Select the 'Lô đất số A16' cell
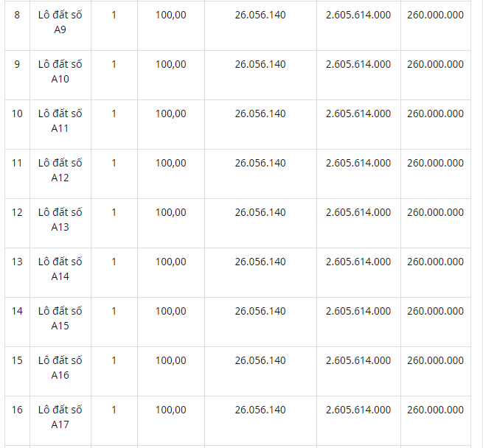483x448 pixels. [x=60, y=368]
